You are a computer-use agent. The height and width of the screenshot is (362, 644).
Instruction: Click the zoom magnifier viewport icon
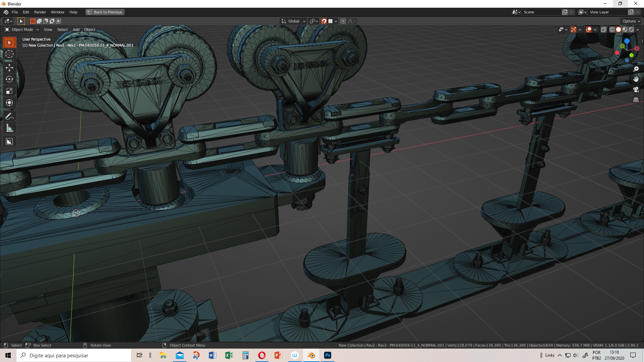636,69
